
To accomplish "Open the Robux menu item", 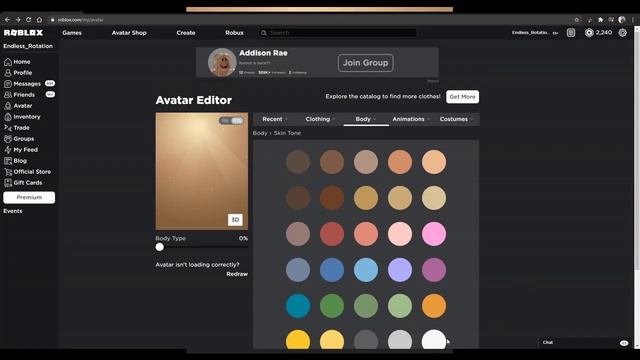I will (x=234, y=33).
